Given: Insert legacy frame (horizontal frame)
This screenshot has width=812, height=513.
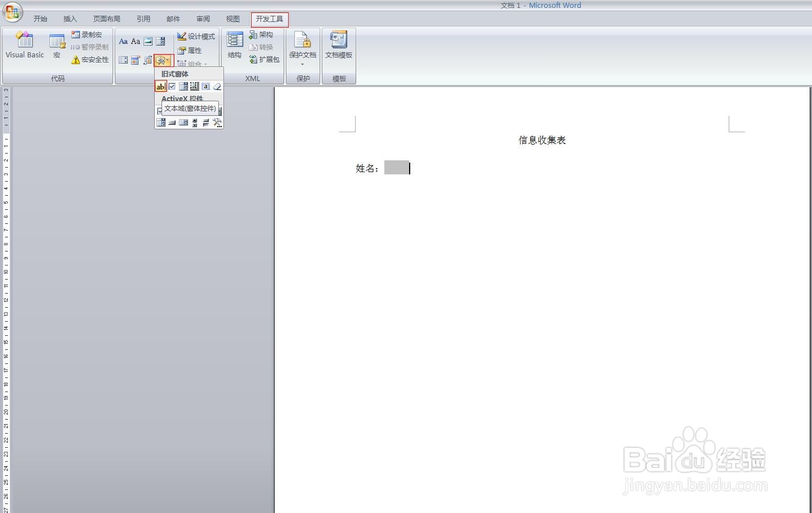Looking at the screenshot, I should tap(195, 87).
